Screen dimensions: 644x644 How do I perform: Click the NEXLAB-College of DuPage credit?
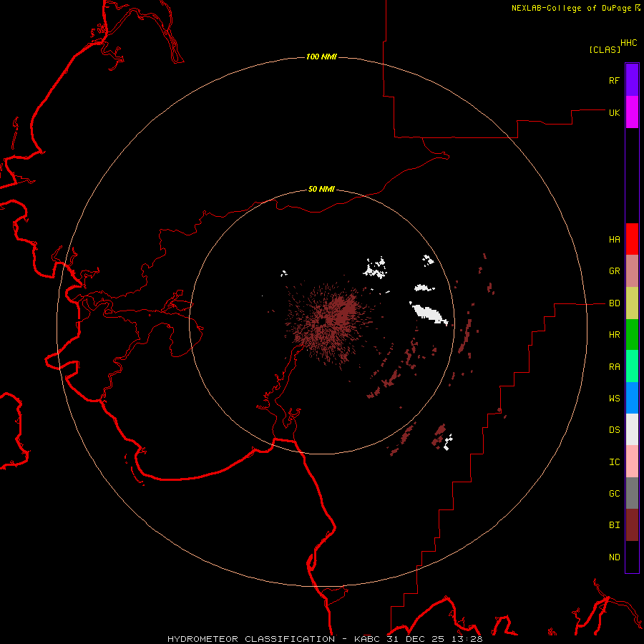click(x=571, y=8)
